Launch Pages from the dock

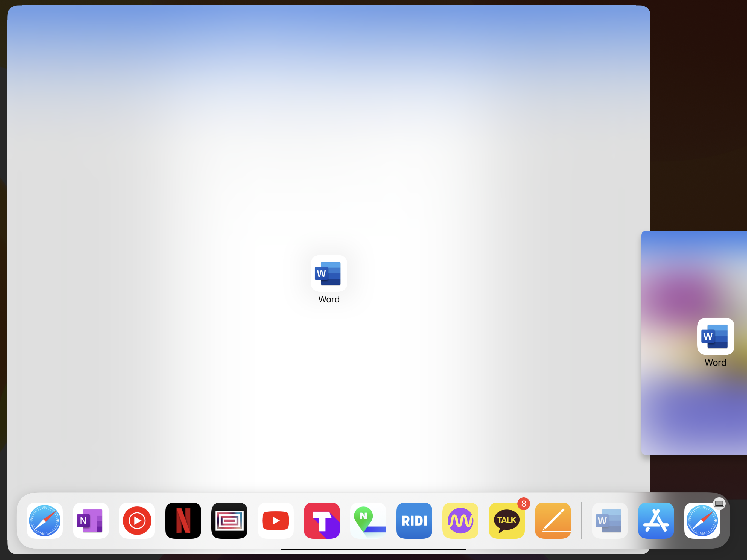pyautogui.click(x=553, y=520)
